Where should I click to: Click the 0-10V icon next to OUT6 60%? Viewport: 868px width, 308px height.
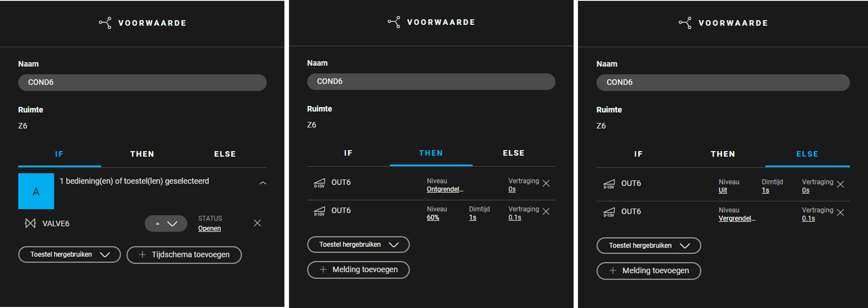[319, 211]
